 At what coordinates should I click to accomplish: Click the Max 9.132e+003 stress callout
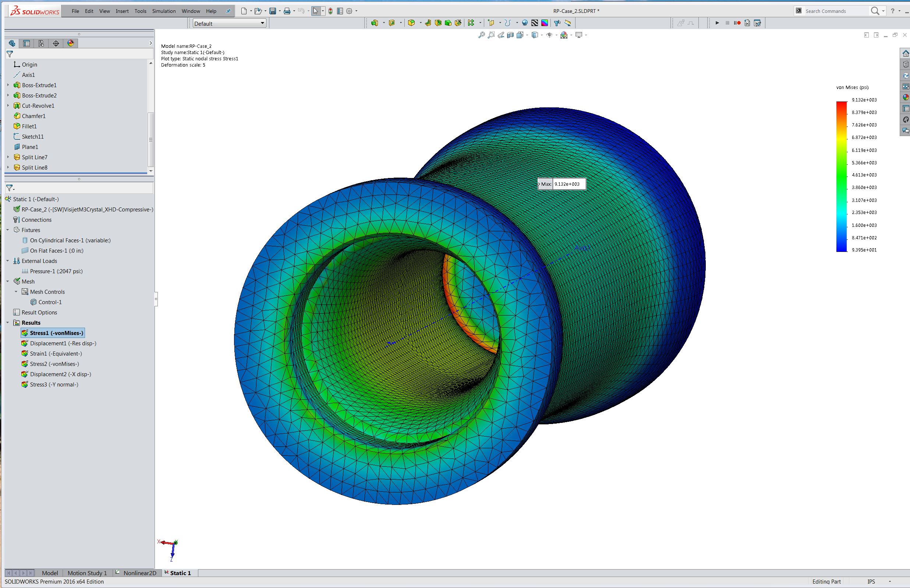pos(562,184)
